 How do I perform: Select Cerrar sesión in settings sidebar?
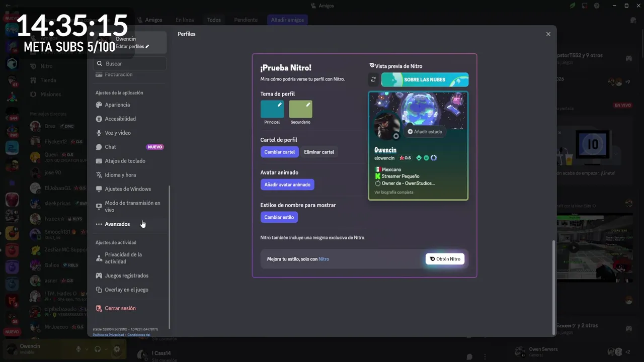coord(129,308)
